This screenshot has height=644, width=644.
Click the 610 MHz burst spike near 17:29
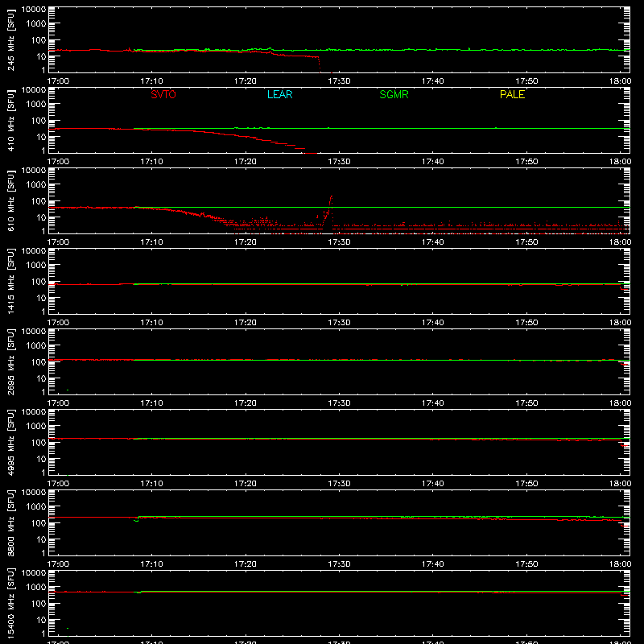(330, 204)
